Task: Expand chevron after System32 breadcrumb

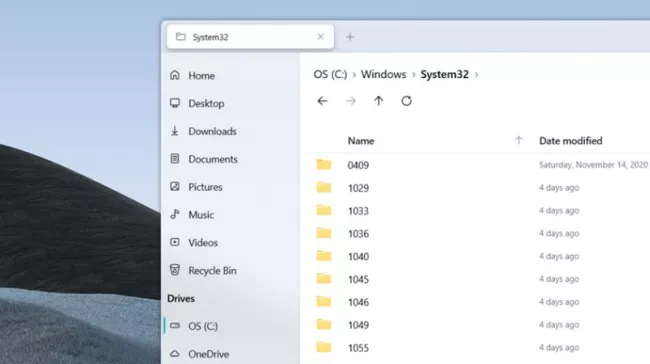Action: click(476, 75)
